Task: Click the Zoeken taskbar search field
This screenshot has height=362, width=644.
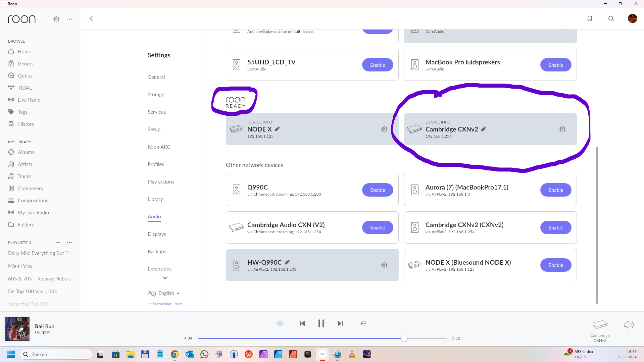Action: (x=56, y=354)
